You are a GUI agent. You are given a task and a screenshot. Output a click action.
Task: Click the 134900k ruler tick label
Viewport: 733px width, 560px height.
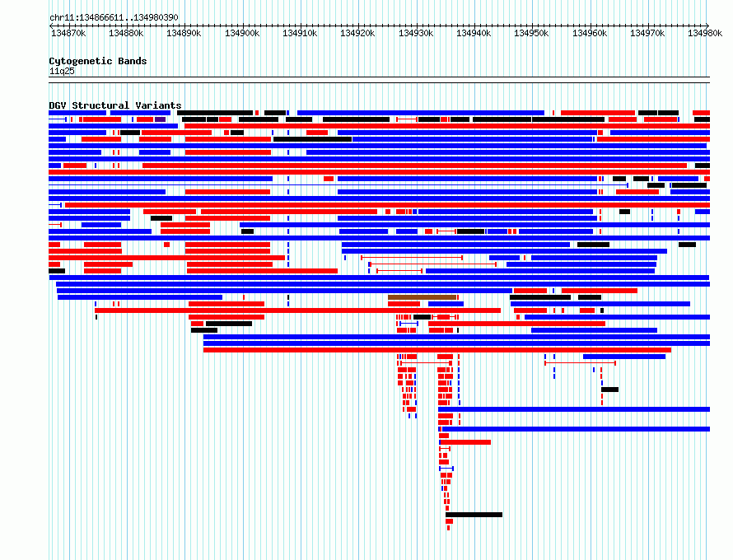tap(242, 33)
